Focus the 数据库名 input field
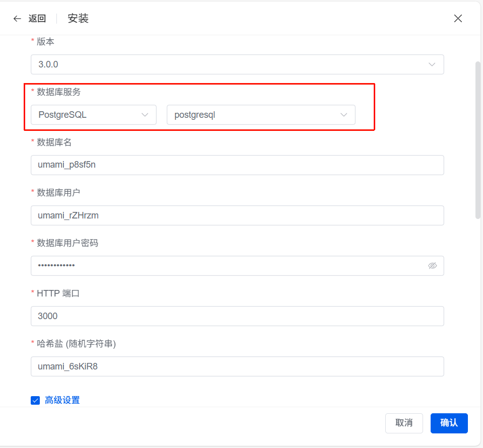Viewport: 483px width, 448px height. point(237,165)
